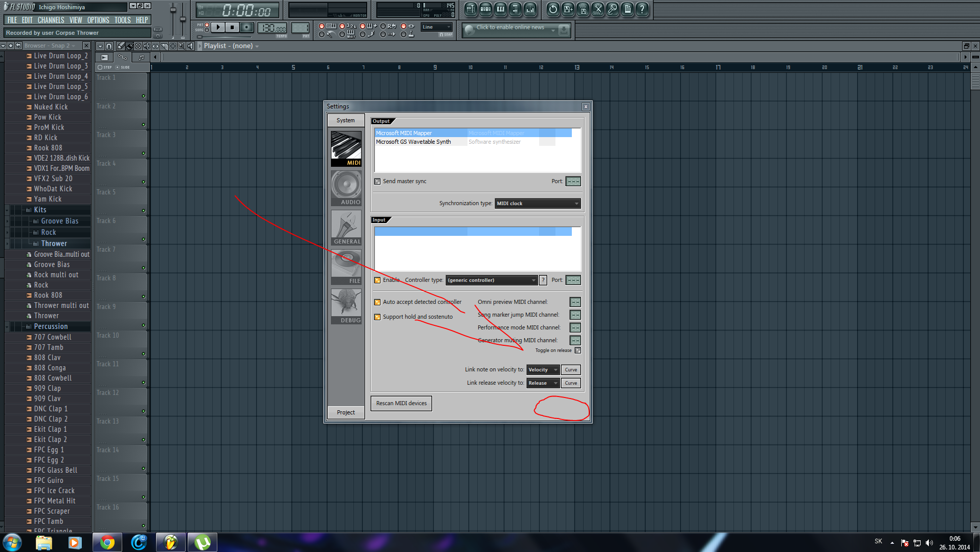
Task: Toggle Auto accept detected controller
Action: (377, 302)
